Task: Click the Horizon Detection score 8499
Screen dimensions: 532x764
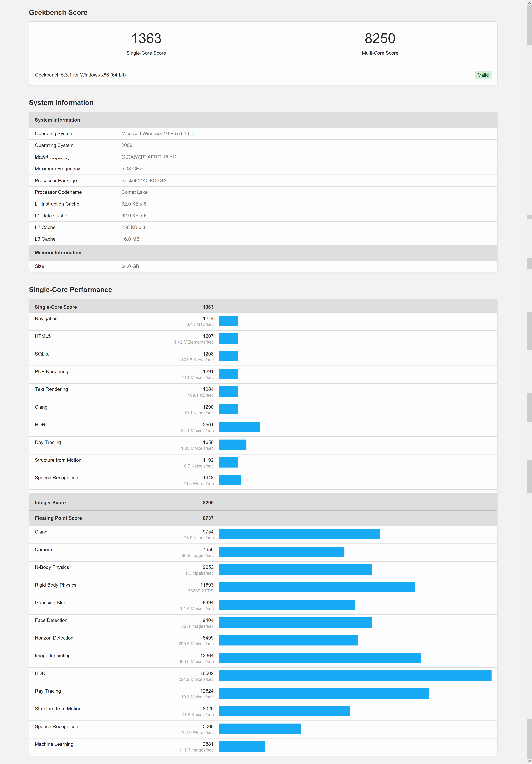Action: click(x=208, y=638)
